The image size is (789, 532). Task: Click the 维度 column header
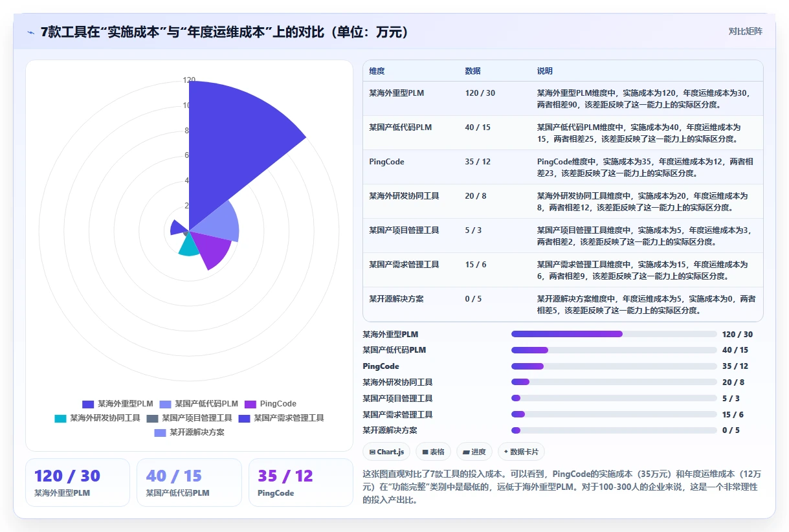tap(377, 71)
